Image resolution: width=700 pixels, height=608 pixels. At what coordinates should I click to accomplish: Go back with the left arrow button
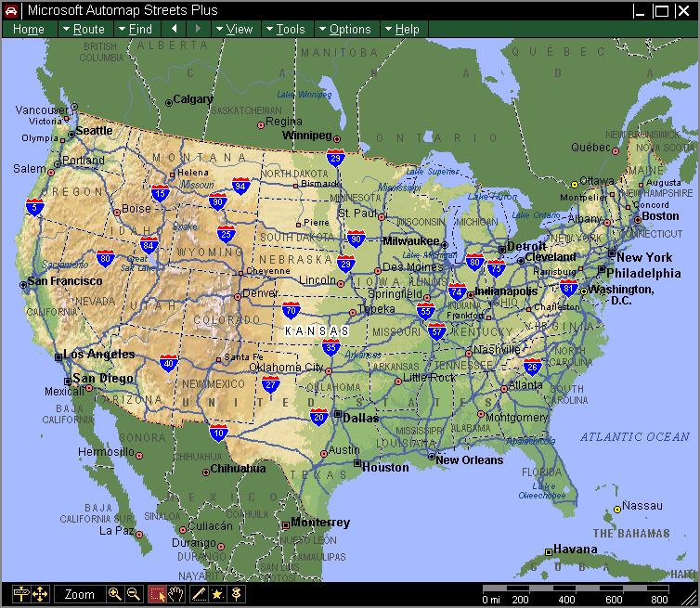click(175, 29)
